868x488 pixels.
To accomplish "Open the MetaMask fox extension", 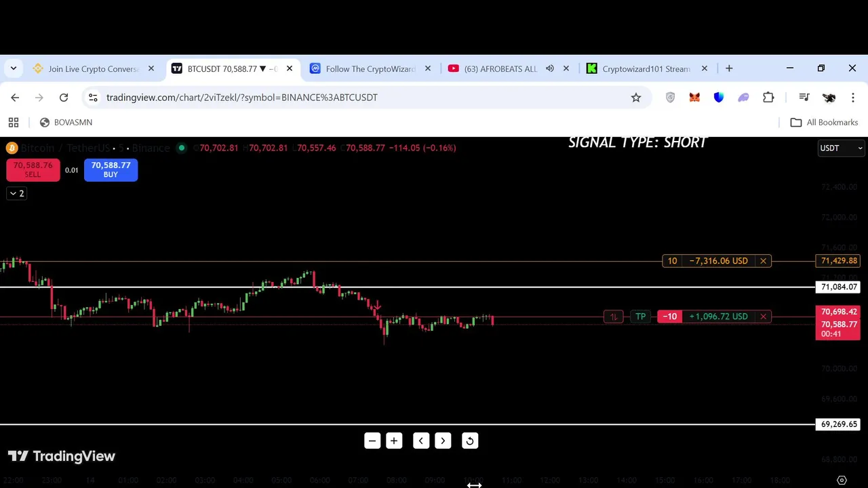I will [694, 98].
